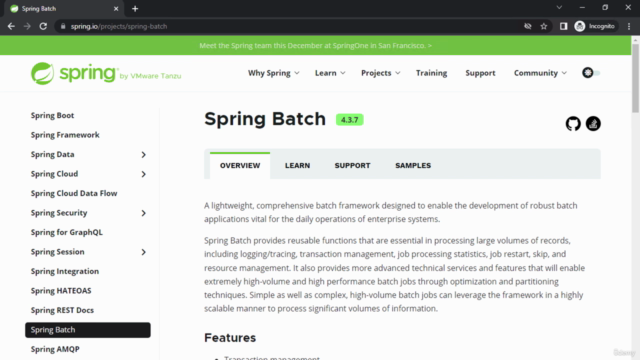Open the Spring Batch GitHub repository icon
This screenshot has width=640, height=360.
(x=573, y=124)
